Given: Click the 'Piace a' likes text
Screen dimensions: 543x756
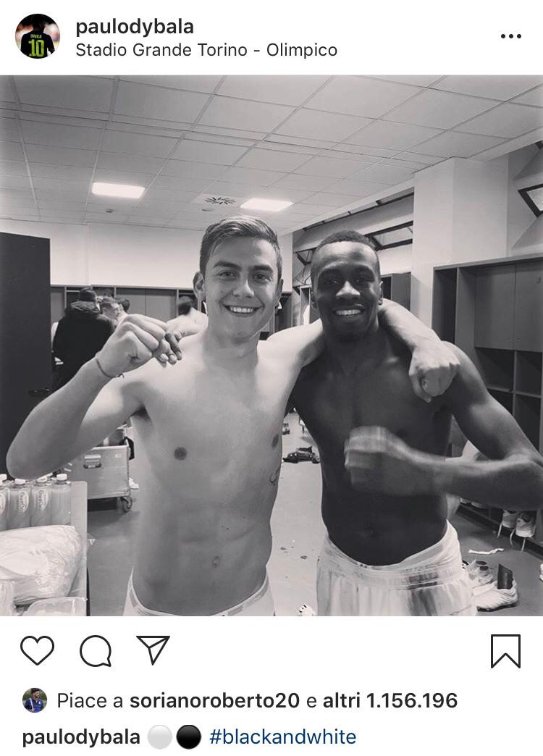Looking at the screenshot, I should pos(90,700).
